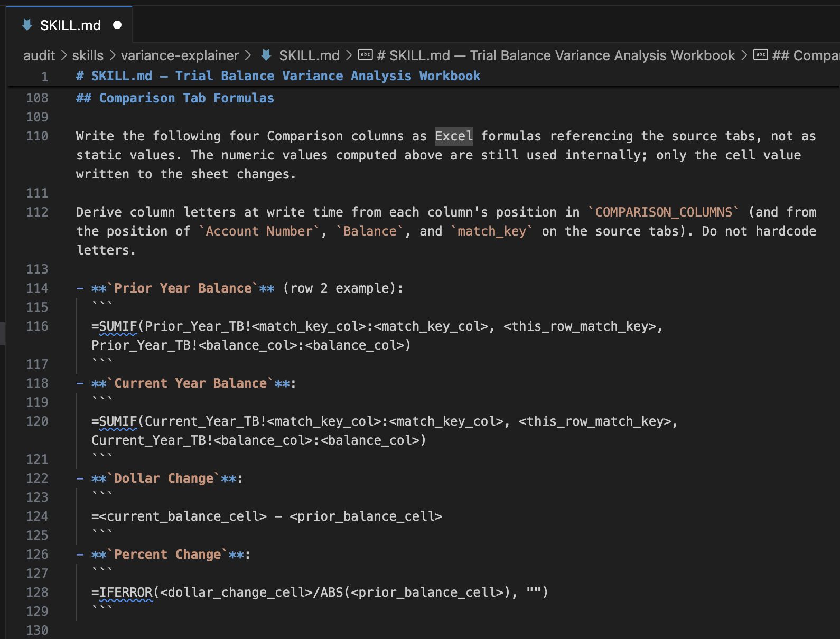840x639 pixels.
Task: Click the unsaved changes dot on SKILL.md tab
Action: coord(117,25)
